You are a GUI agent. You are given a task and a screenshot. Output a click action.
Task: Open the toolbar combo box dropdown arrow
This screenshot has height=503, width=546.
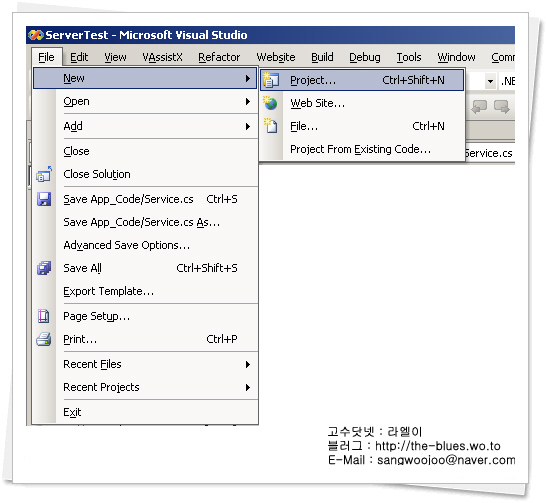(490, 81)
